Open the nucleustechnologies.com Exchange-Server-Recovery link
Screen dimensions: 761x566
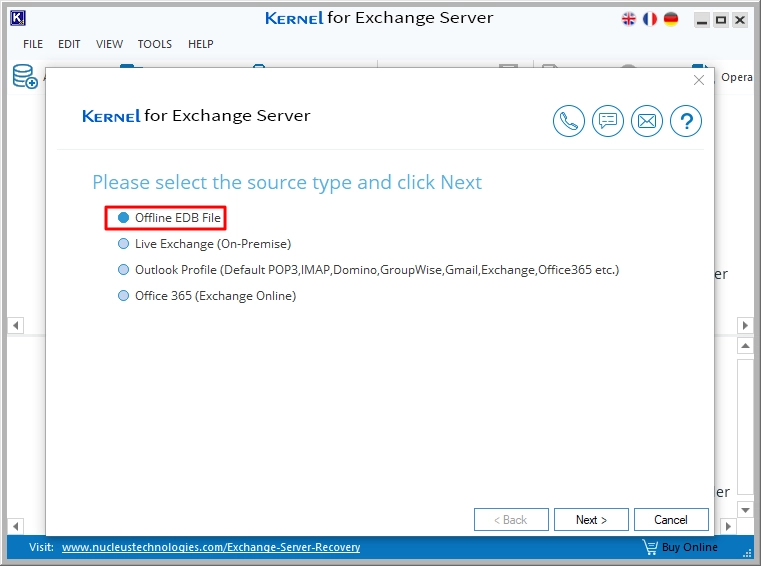tap(211, 547)
